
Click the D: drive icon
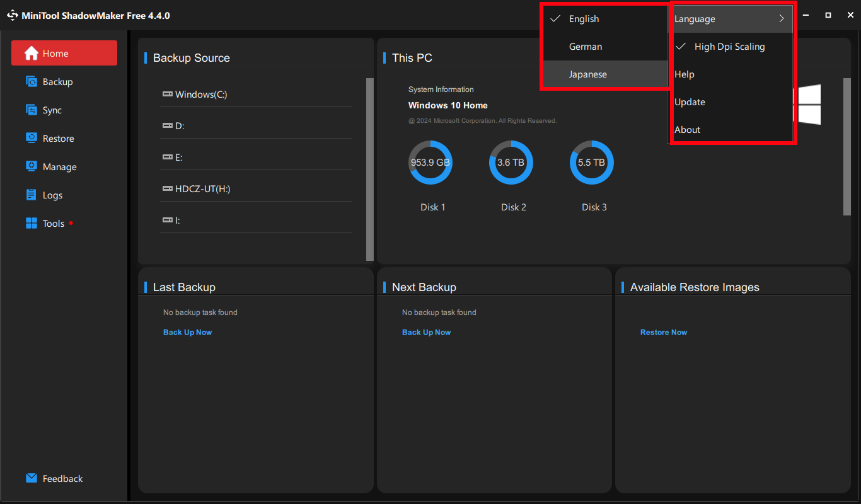168,125
